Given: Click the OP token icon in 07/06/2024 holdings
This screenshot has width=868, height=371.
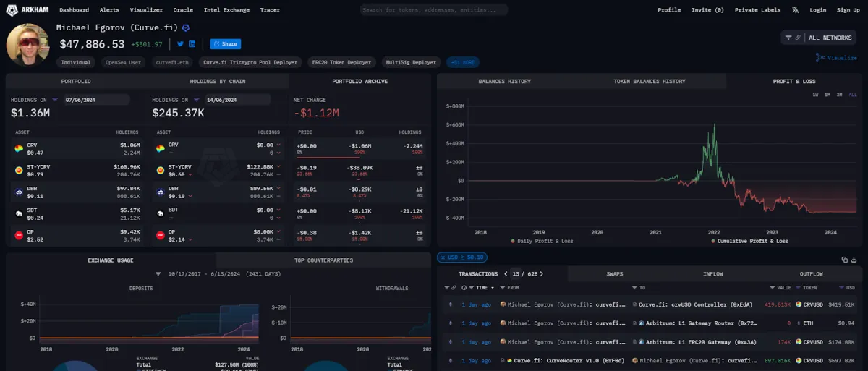Looking at the screenshot, I should click(20, 236).
